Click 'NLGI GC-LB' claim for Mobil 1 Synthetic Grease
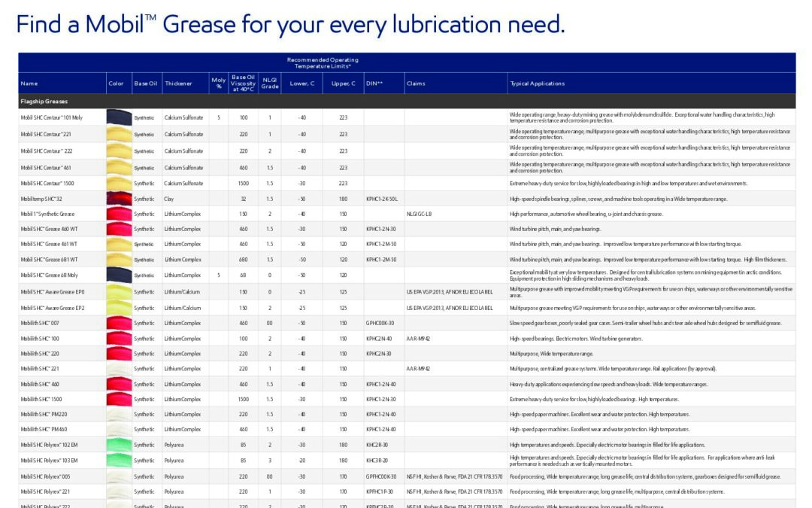Viewport: 812px width, 508px height. (419, 214)
